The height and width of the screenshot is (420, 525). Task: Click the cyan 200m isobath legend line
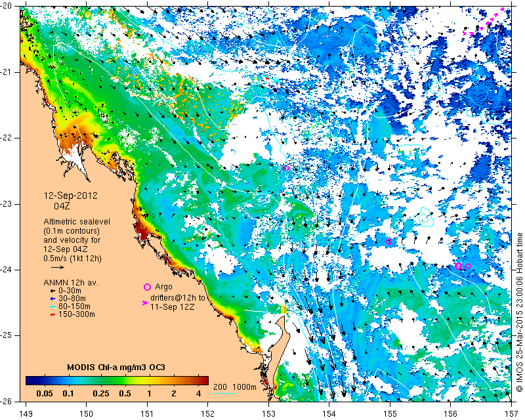tap(224, 393)
